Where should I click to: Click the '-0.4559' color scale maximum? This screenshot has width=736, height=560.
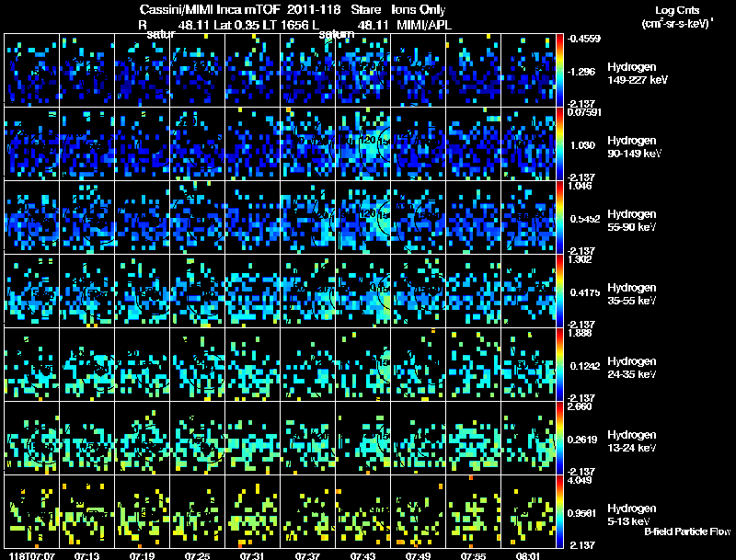[584, 39]
